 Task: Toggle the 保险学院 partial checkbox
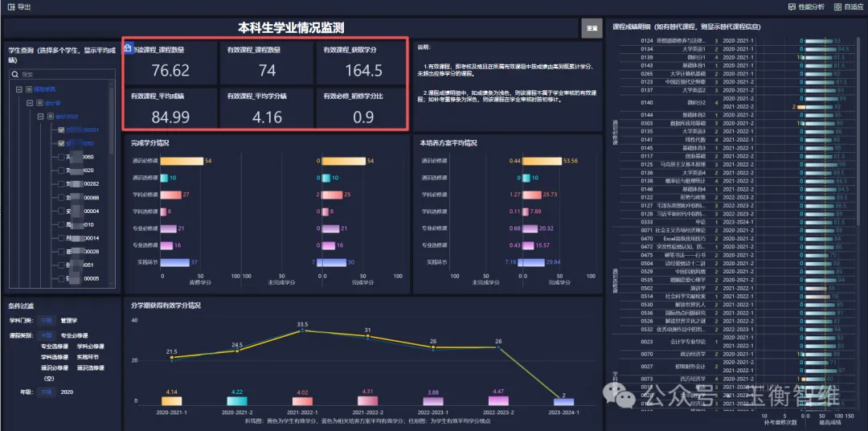click(x=28, y=88)
